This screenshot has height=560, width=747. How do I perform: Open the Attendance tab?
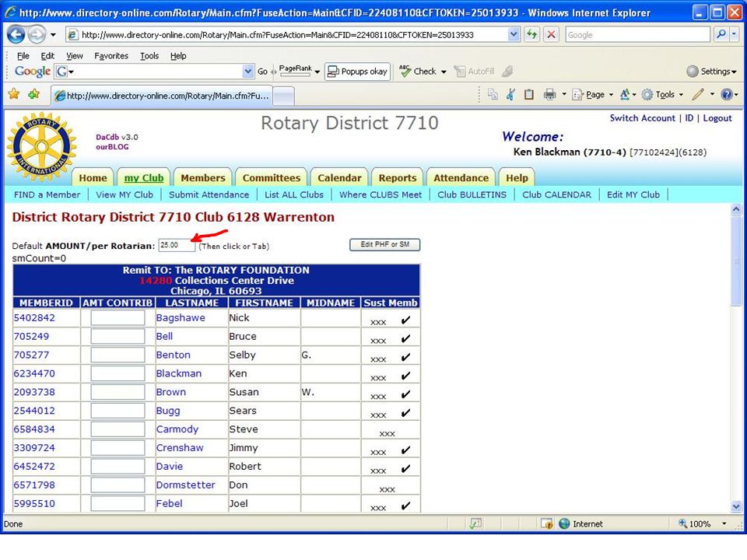pyautogui.click(x=461, y=177)
